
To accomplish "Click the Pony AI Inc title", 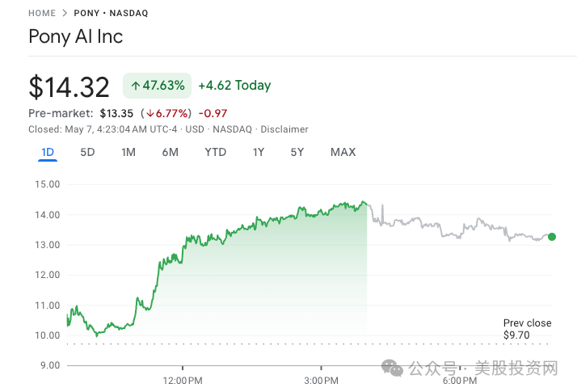I will [x=76, y=36].
